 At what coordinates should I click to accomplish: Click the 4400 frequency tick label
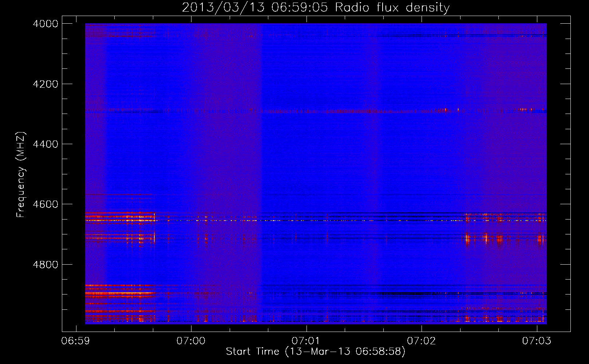tap(46, 144)
